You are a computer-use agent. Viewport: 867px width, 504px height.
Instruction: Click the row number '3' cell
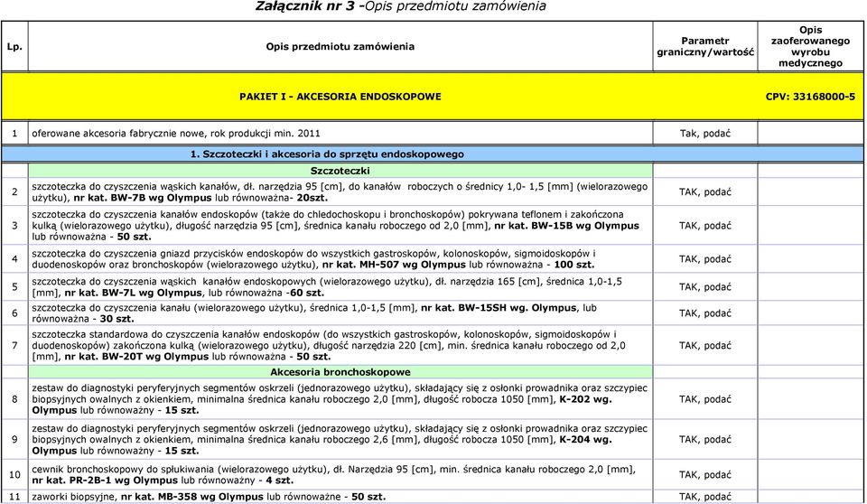15,226
